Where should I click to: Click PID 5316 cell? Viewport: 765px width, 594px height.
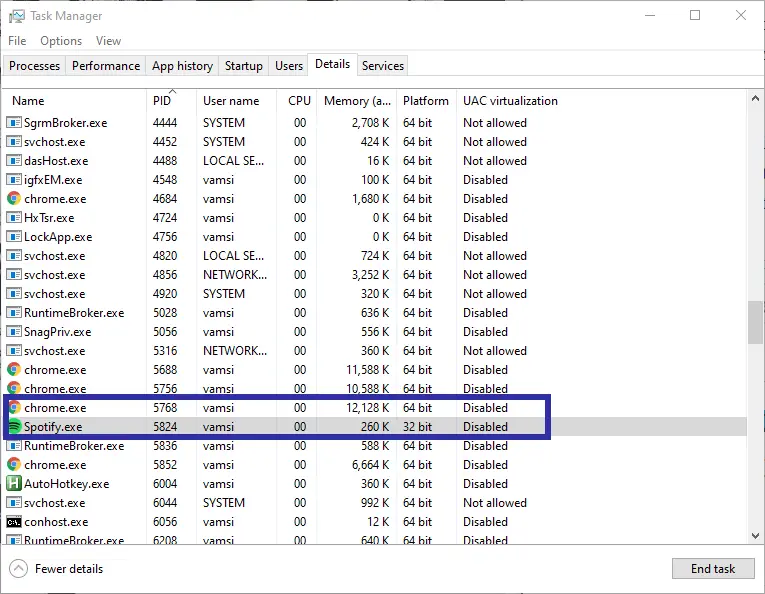[x=165, y=351]
